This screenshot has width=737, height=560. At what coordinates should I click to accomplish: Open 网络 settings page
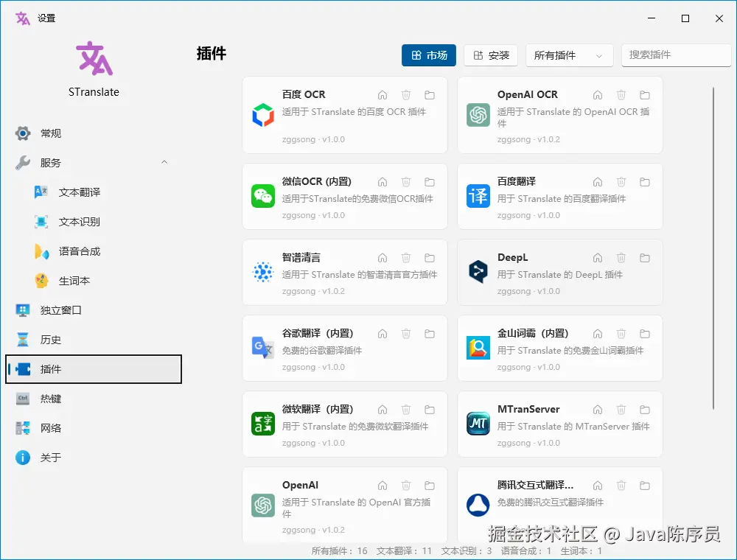click(x=93, y=428)
